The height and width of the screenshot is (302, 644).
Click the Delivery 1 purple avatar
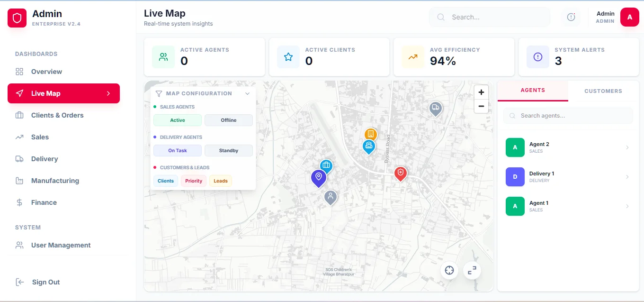[515, 177]
